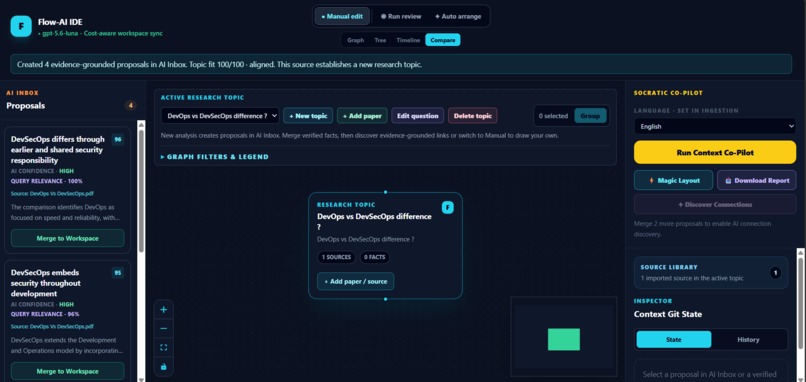Click the 96 score badge on first proposal

[x=118, y=139]
